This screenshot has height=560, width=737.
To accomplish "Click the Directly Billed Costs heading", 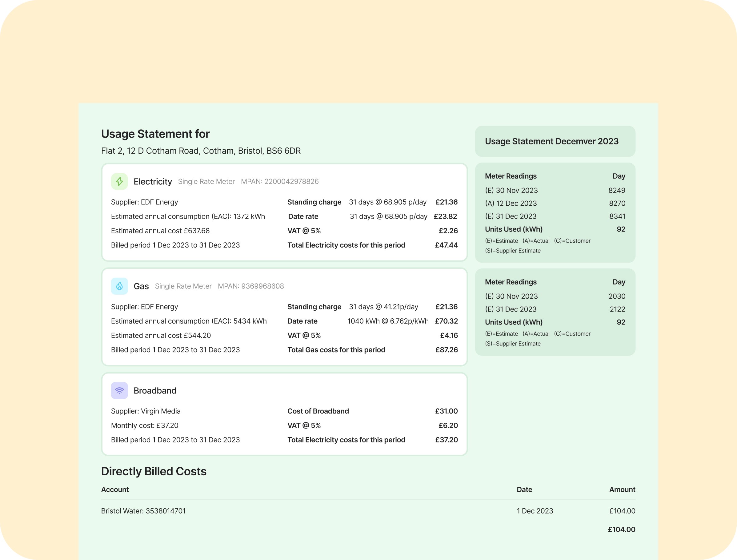I will tap(154, 471).
